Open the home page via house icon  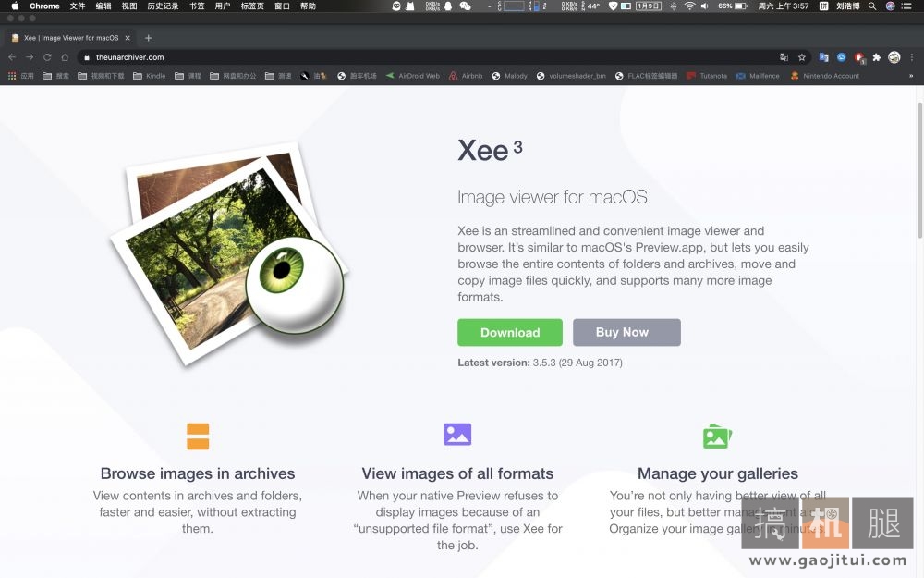(65, 57)
